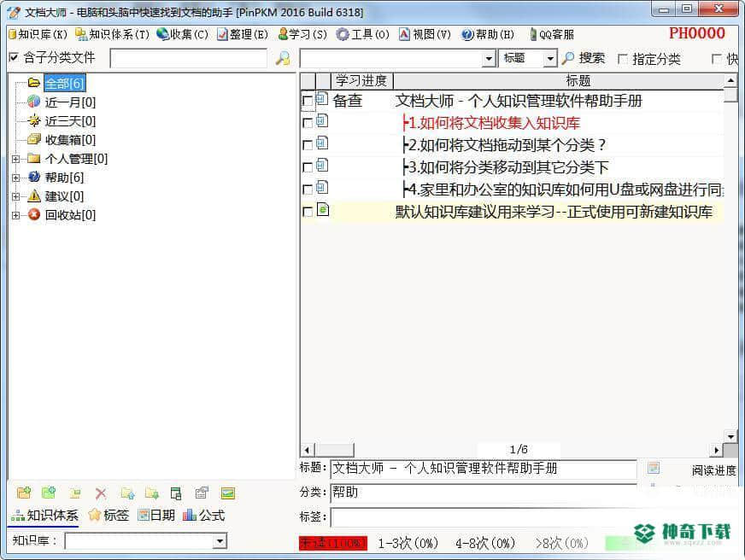Click document icon for '3.如何将分类移动到其它分类下'
Image resolution: width=745 pixels, height=560 pixels.
(x=322, y=165)
